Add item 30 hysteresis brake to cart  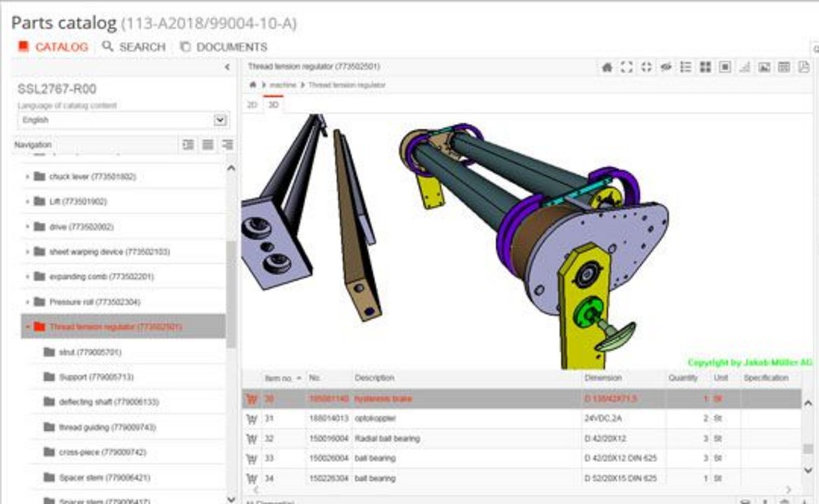(x=251, y=399)
